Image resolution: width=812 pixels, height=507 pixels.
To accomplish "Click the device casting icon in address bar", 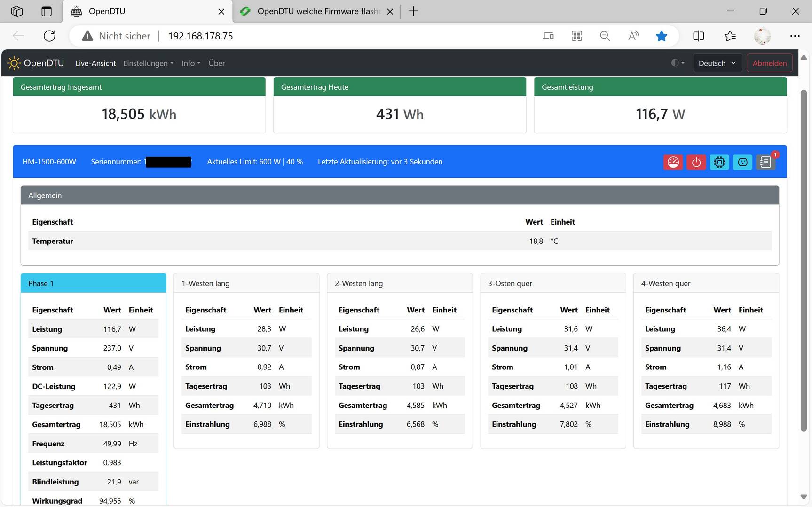I will (x=548, y=36).
